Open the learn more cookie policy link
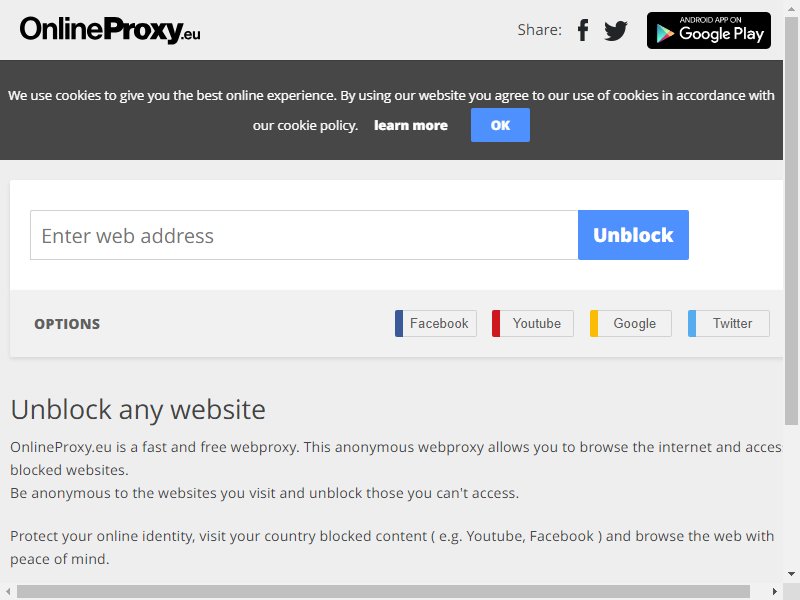The image size is (800, 600). pyautogui.click(x=411, y=126)
